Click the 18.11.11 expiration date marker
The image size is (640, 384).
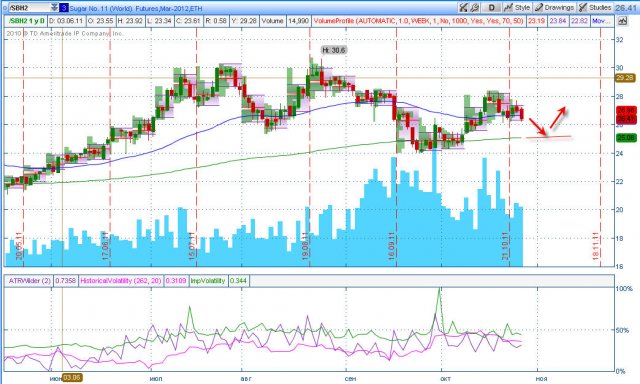coord(596,246)
